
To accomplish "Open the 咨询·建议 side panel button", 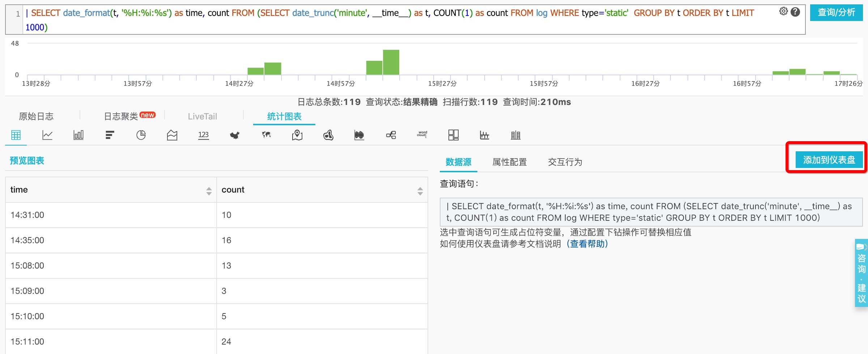I will point(861,273).
